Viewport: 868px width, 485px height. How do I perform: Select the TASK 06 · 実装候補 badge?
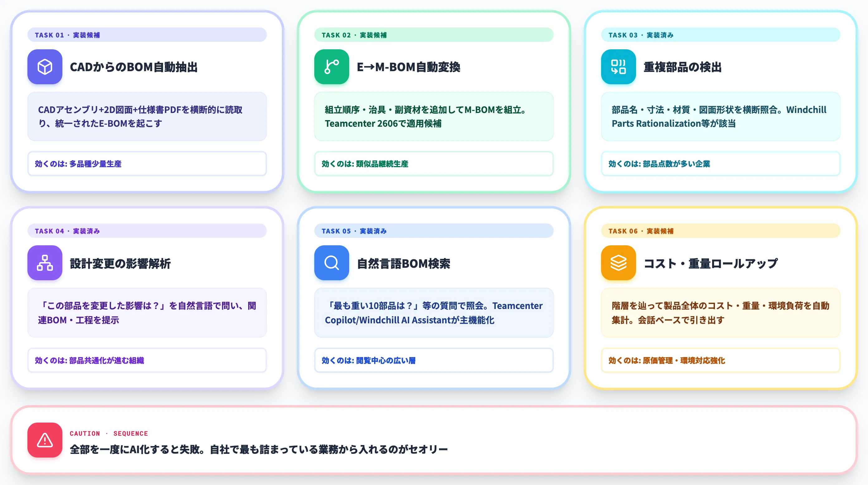coord(721,231)
